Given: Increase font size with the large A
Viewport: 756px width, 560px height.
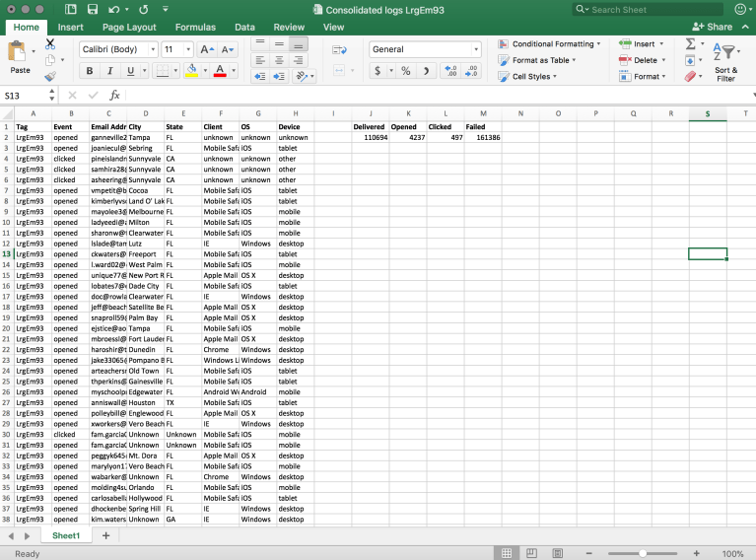Looking at the screenshot, I should pos(207,49).
